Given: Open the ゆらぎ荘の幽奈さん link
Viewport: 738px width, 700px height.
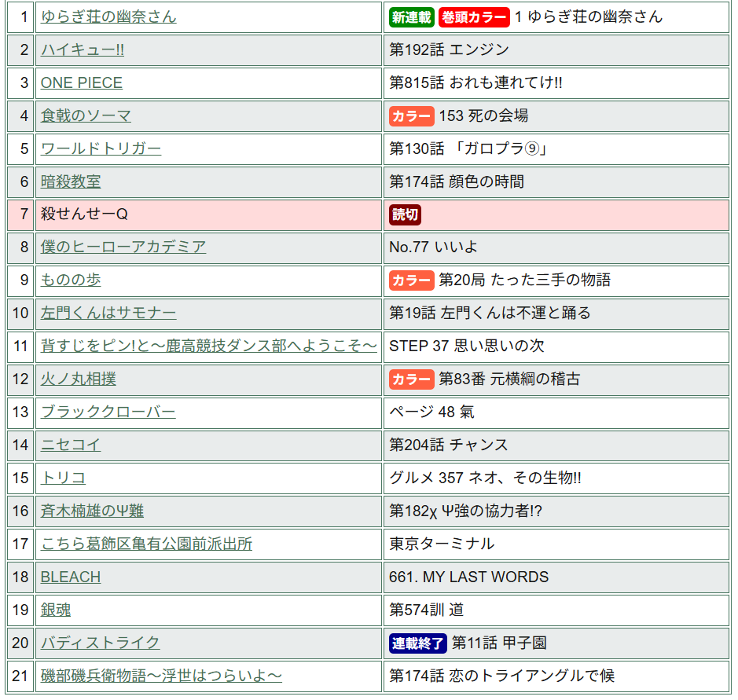Looking at the screenshot, I should coord(108,16).
